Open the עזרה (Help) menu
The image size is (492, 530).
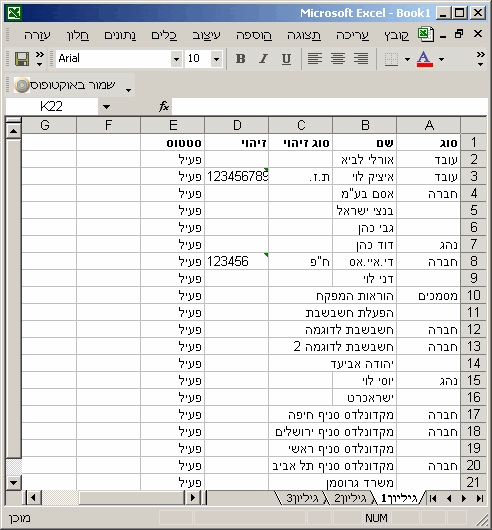click(37, 35)
